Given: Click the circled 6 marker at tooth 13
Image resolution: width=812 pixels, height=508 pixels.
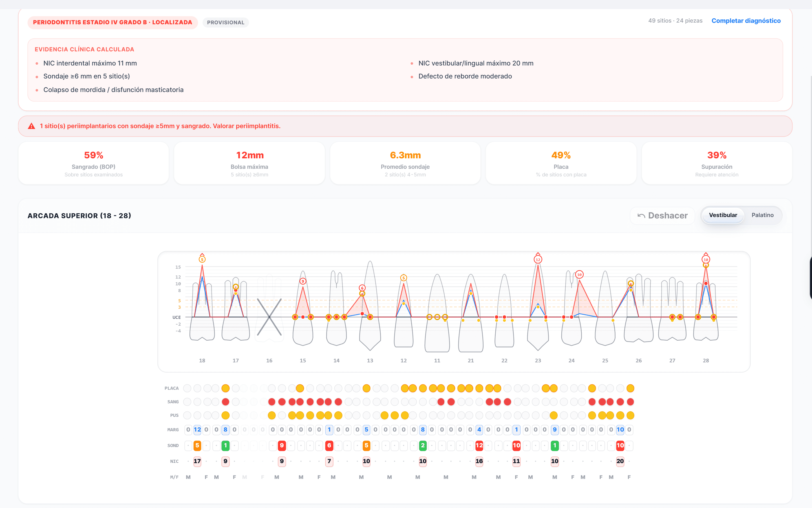Looking at the screenshot, I should (362, 288).
